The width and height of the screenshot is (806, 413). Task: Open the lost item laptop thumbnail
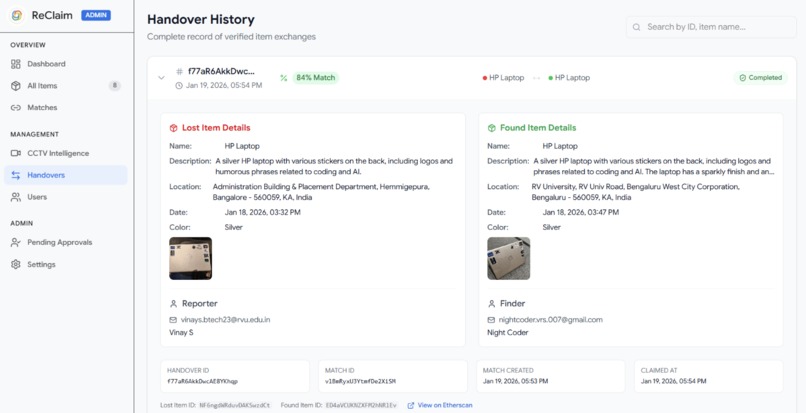click(x=191, y=258)
